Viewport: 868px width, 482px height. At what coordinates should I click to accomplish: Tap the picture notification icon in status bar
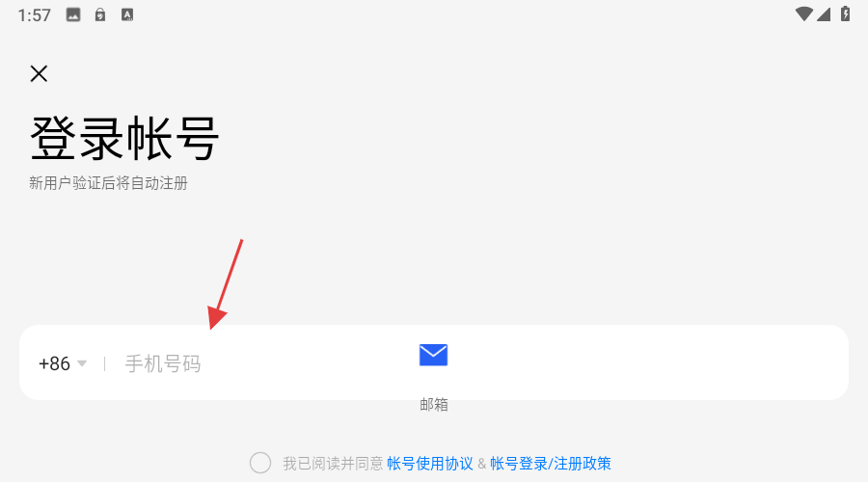pos(73,14)
